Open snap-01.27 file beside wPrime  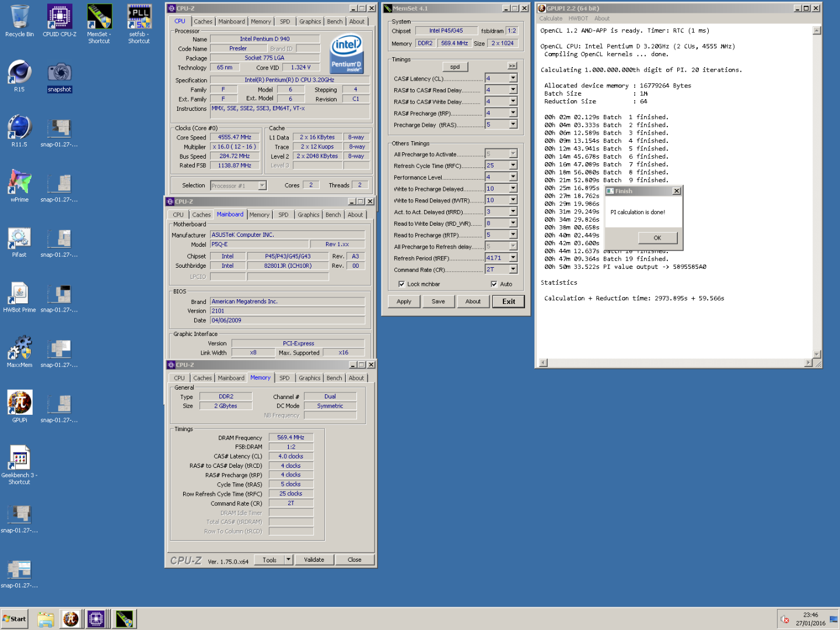(60, 187)
